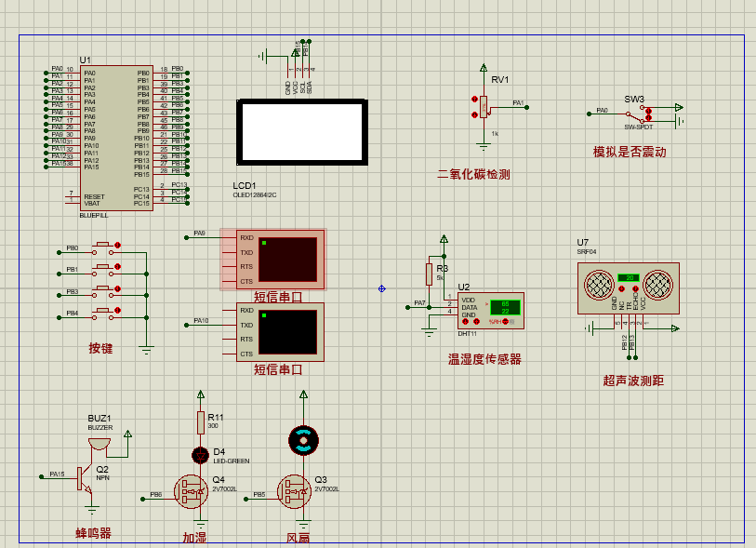Click the SRF04 green distance readout 20
This screenshot has width=756, height=548.
(x=629, y=278)
